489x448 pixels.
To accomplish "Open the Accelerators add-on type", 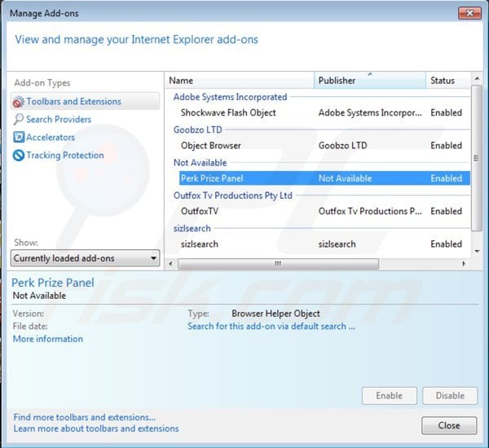I will 51,137.
